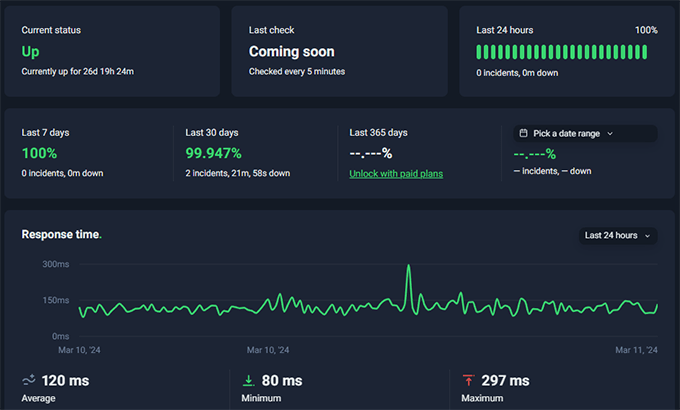Click the calendar icon in date range picker
This screenshot has width=680, height=410.
(x=523, y=133)
